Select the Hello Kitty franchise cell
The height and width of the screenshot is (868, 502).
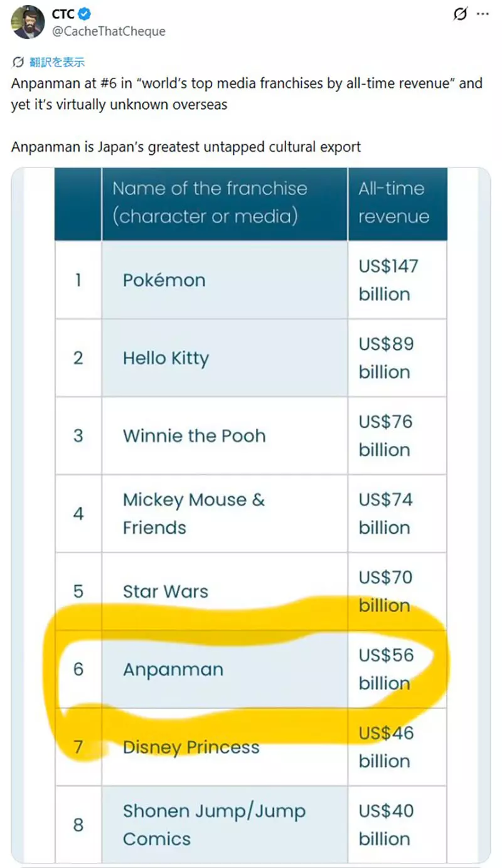(165, 358)
